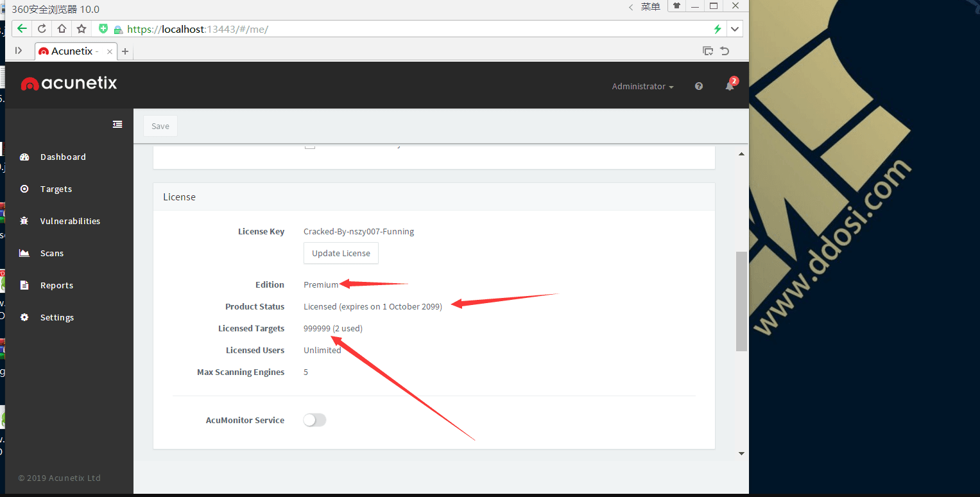Click the page scrollbar up arrow
The image size is (980, 497).
click(x=741, y=154)
